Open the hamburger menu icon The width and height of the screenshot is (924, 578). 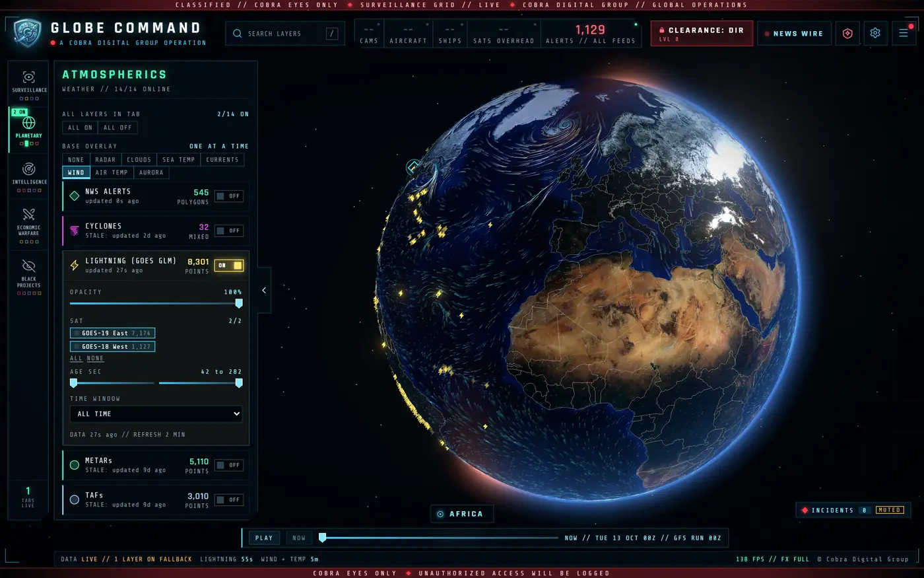904,33
